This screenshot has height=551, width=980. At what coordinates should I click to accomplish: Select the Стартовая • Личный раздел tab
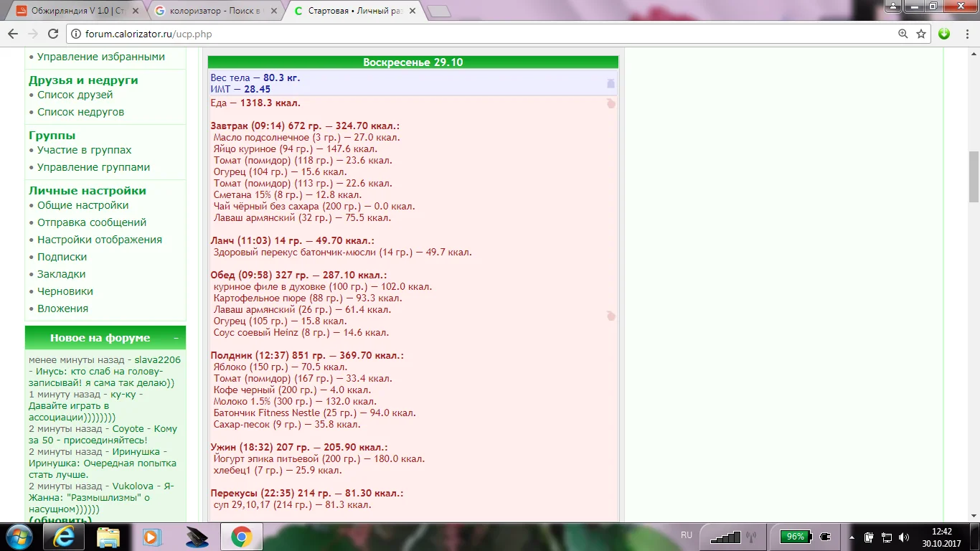point(355,11)
